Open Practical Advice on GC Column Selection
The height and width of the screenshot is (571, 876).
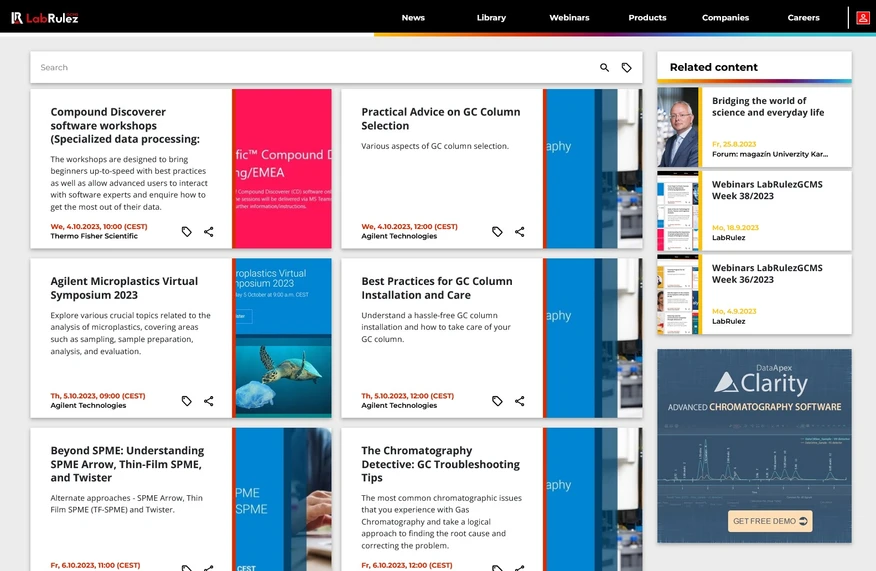(440, 119)
